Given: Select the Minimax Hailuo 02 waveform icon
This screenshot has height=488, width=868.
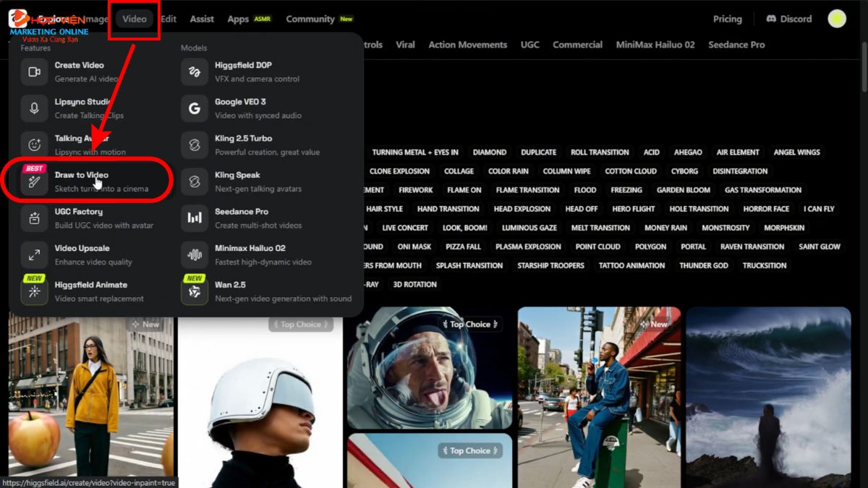Looking at the screenshot, I should [194, 254].
